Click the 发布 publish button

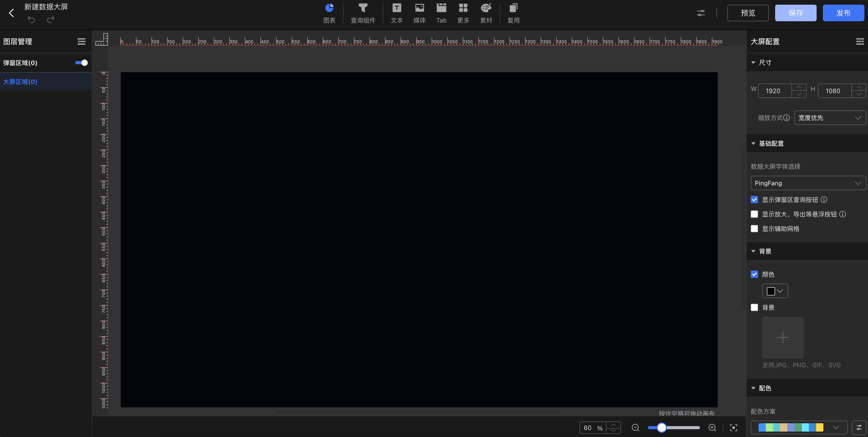tap(843, 13)
